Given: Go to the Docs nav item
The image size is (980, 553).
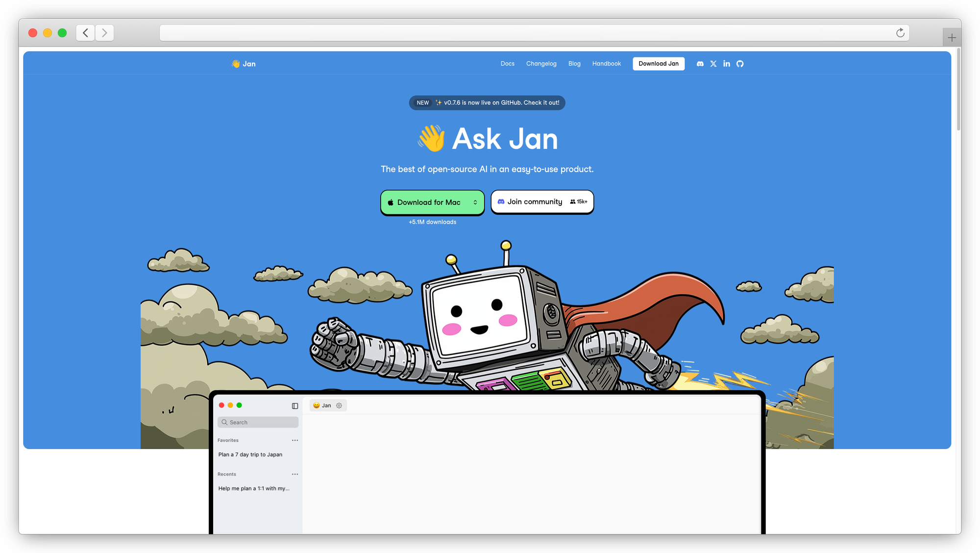Looking at the screenshot, I should [507, 64].
